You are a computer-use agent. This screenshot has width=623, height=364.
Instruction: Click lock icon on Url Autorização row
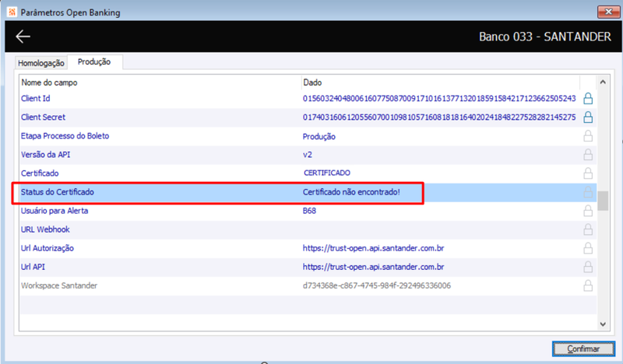(588, 248)
